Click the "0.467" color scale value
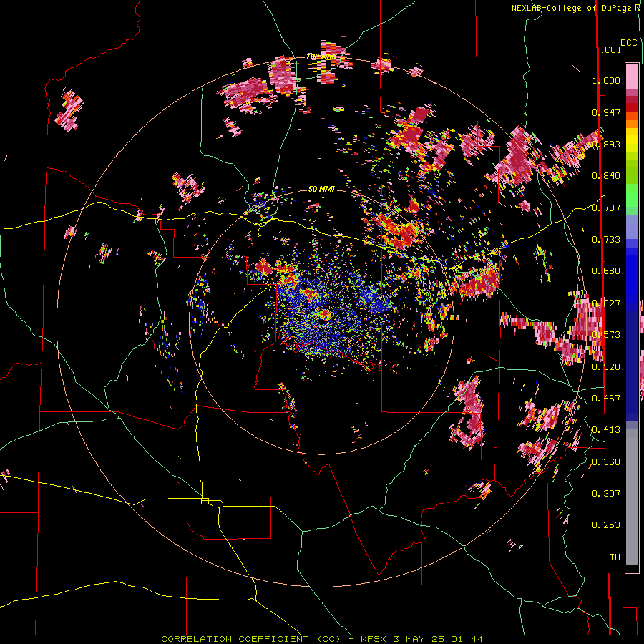The image size is (644, 644). (x=606, y=399)
